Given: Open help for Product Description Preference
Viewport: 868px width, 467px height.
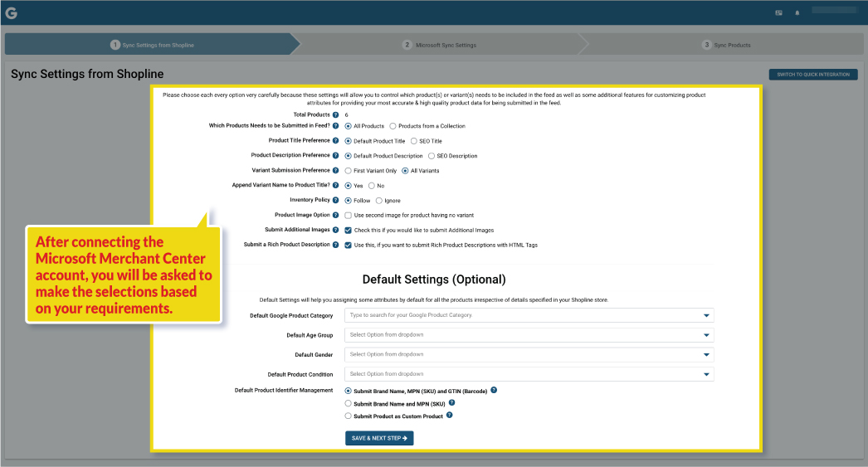Looking at the screenshot, I should [x=335, y=155].
